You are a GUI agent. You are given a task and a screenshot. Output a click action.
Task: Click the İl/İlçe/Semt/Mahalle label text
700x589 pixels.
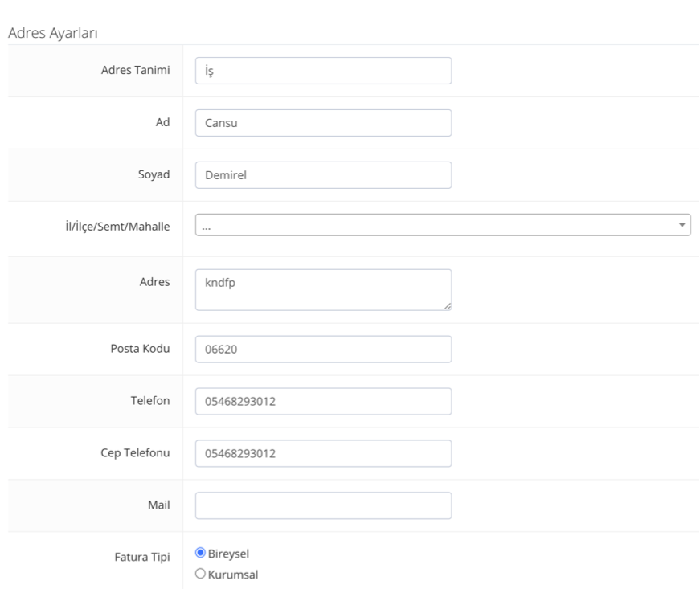tap(118, 224)
